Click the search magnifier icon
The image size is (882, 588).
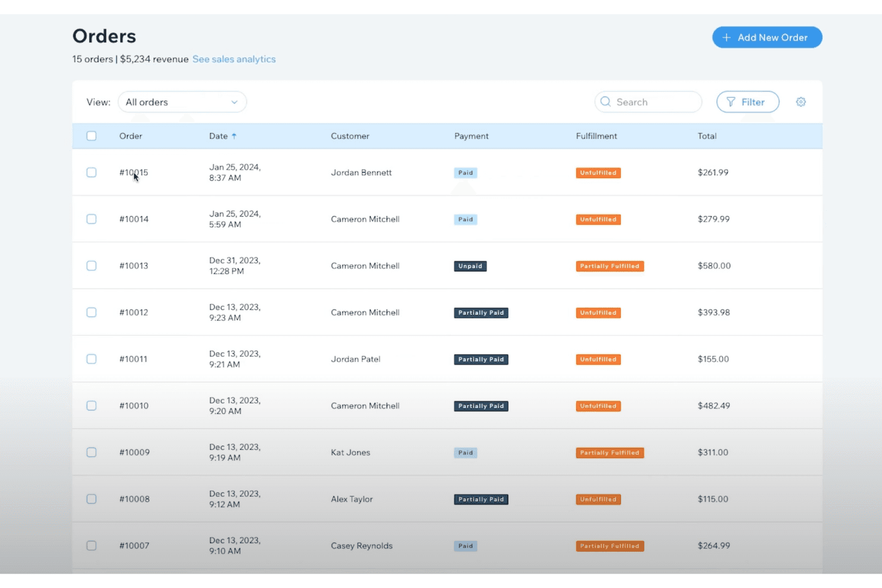(605, 102)
